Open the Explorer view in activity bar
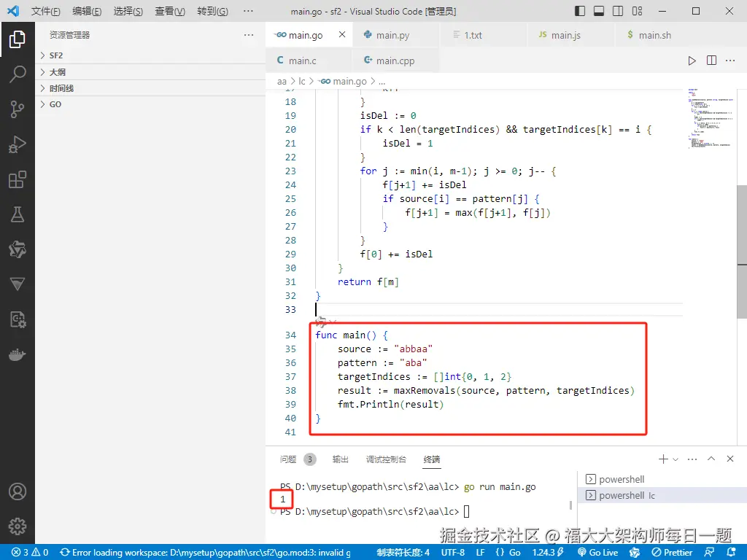The image size is (747, 560). (x=18, y=39)
